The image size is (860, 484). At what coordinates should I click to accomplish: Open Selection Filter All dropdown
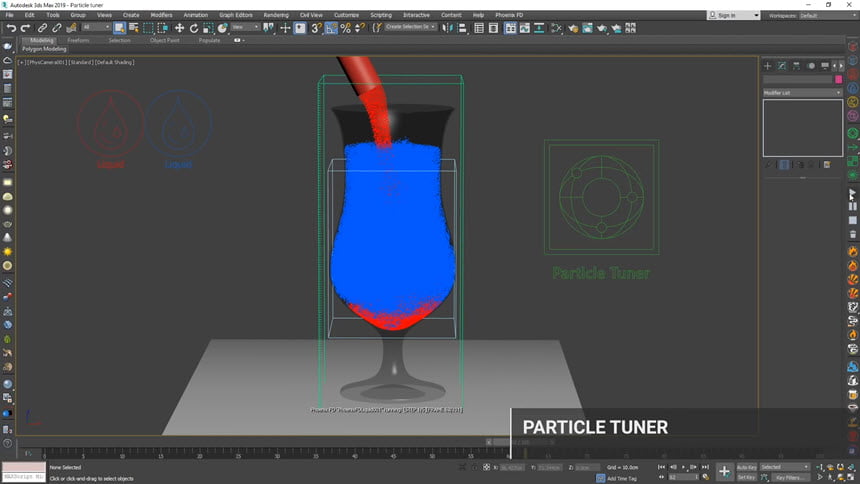coord(95,27)
